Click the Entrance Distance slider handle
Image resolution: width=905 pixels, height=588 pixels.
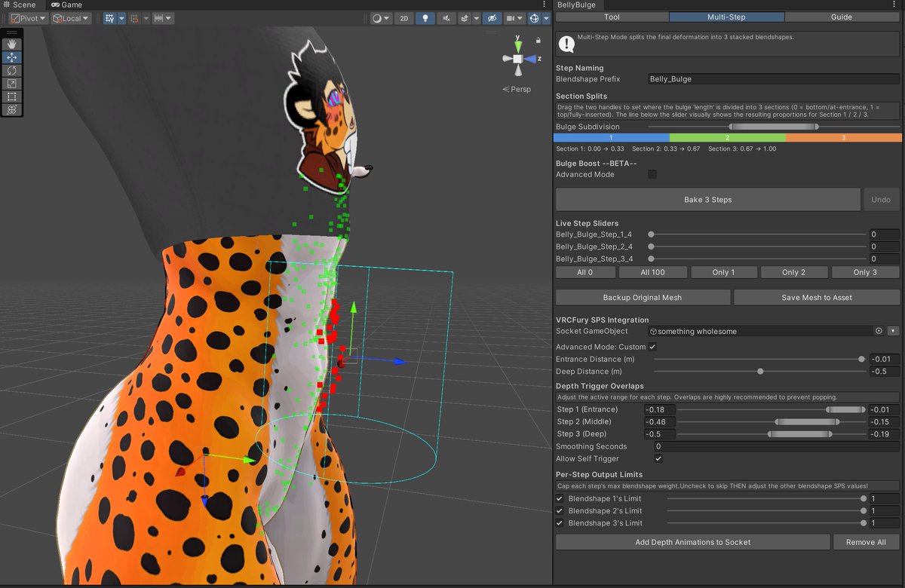[861, 359]
